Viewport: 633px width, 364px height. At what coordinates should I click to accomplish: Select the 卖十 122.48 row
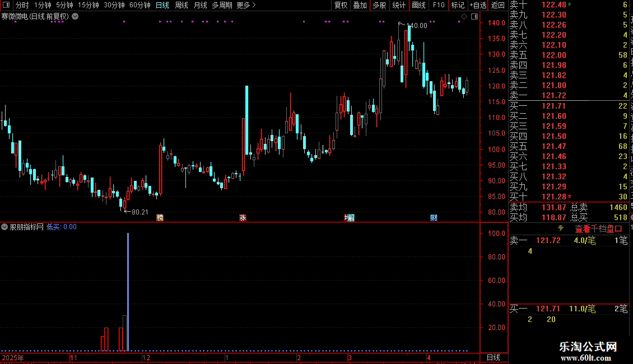click(x=569, y=5)
